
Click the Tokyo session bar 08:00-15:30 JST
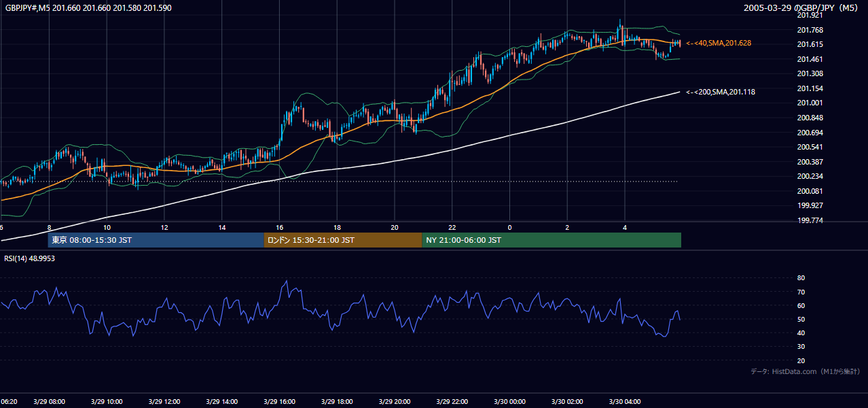tap(156, 240)
